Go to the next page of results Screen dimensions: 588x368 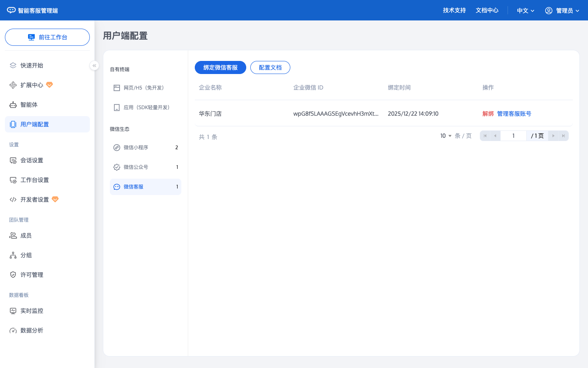553,136
